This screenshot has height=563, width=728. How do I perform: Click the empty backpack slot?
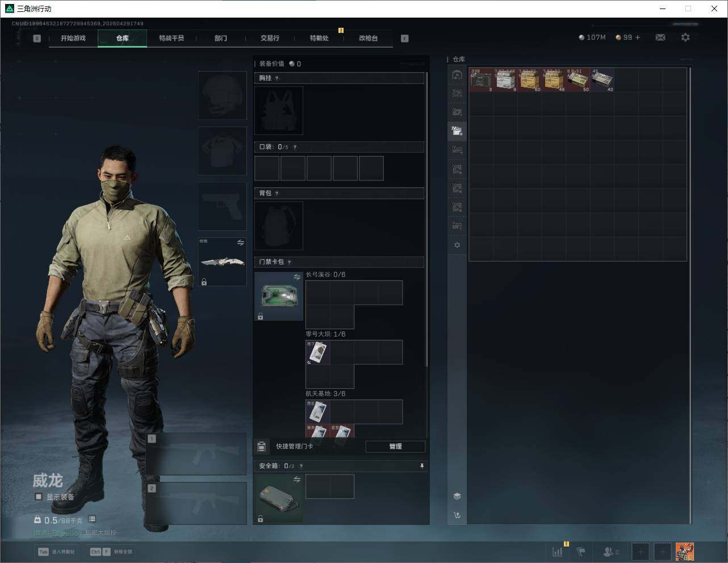click(279, 226)
